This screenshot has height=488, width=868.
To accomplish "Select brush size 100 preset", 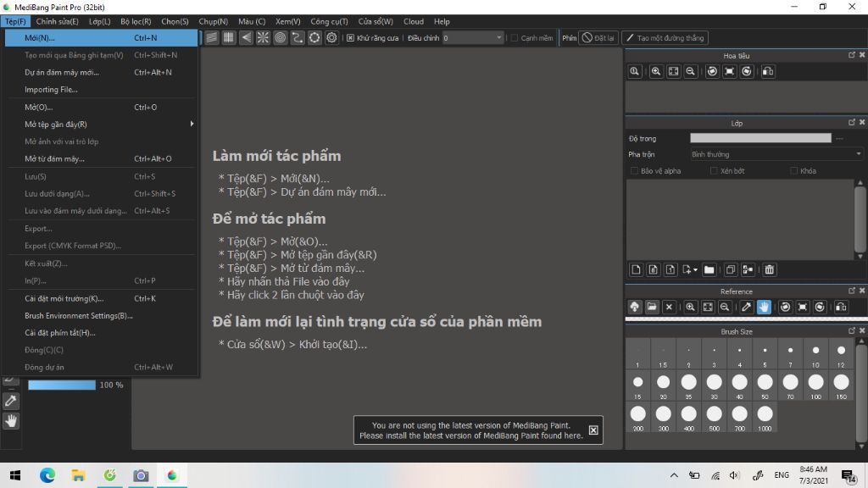I will click(x=816, y=385).
